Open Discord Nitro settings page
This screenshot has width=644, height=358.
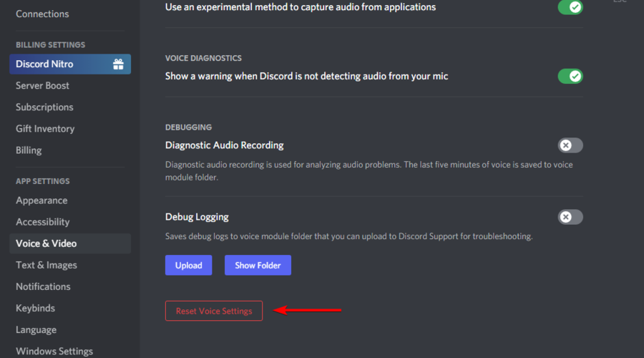pos(70,64)
